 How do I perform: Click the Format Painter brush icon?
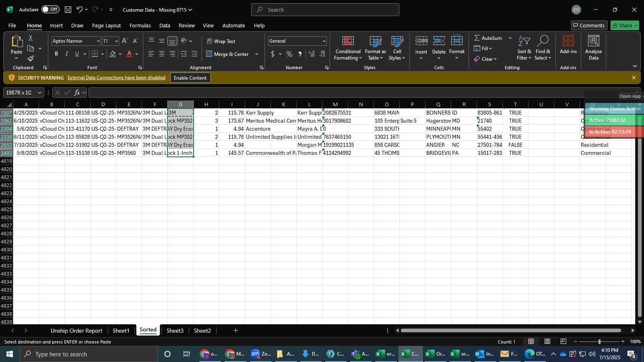[x=31, y=59]
